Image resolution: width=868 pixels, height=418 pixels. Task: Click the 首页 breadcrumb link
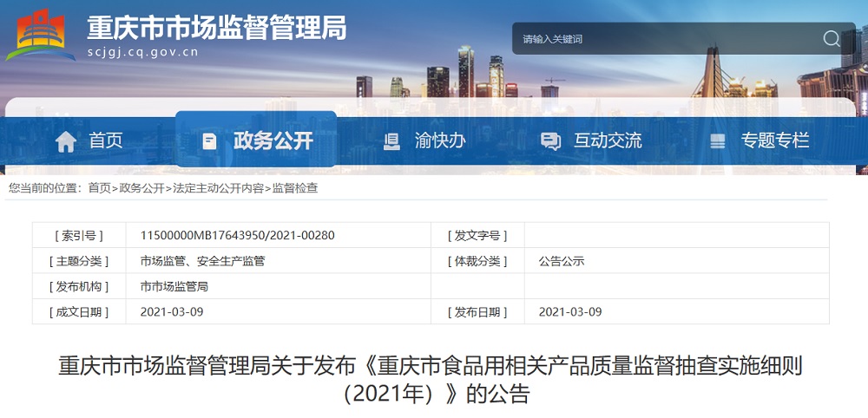pyautogui.click(x=100, y=188)
